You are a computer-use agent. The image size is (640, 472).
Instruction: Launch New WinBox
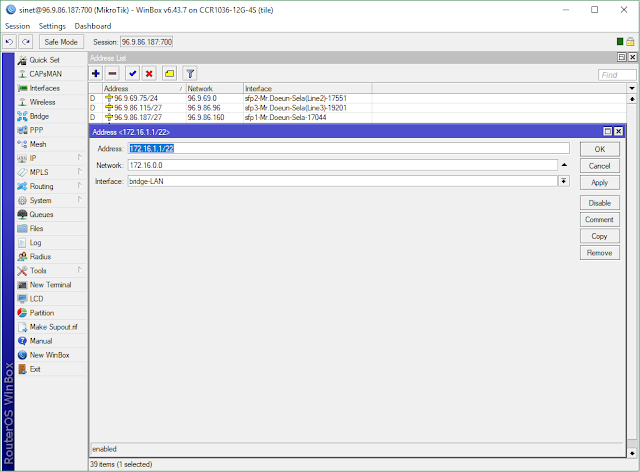[51, 355]
